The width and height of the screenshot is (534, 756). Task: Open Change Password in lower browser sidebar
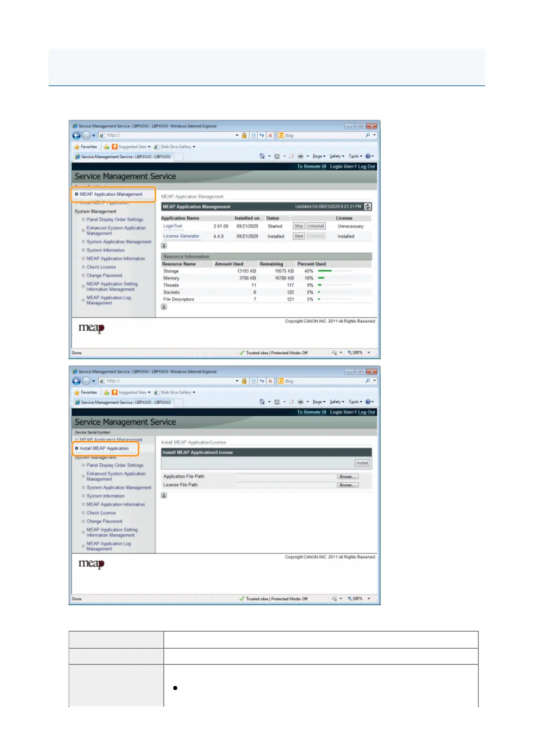(x=104, y=521)
